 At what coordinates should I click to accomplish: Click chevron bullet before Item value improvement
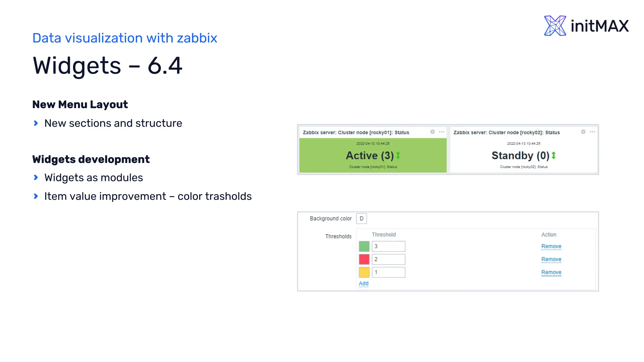pyautogui.click(x=36, y=196)
